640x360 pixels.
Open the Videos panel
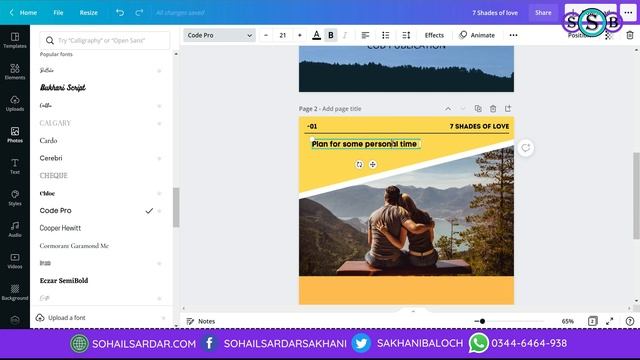pos(15,260)
